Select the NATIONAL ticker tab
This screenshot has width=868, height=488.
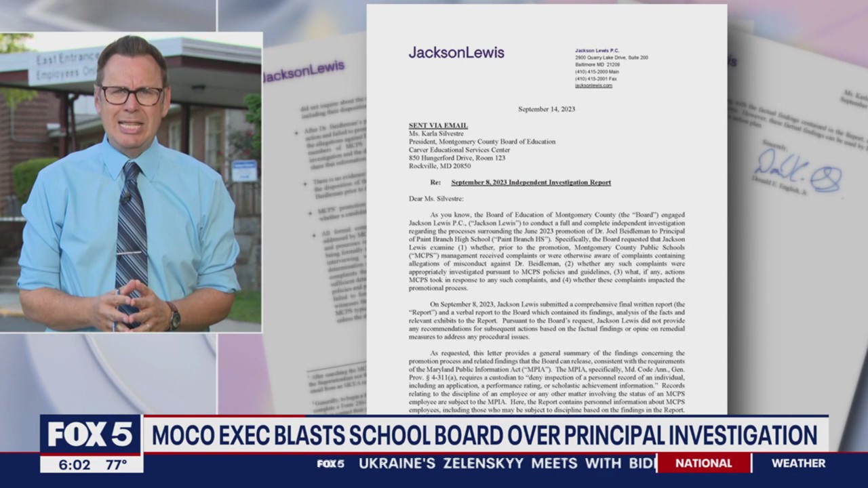(x=704, y=464)
